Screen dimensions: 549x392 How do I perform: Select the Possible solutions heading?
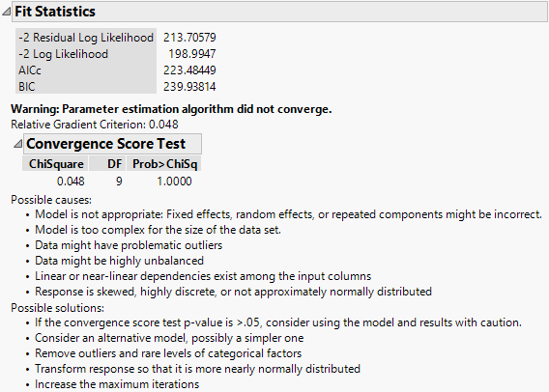tap(57, 308)
